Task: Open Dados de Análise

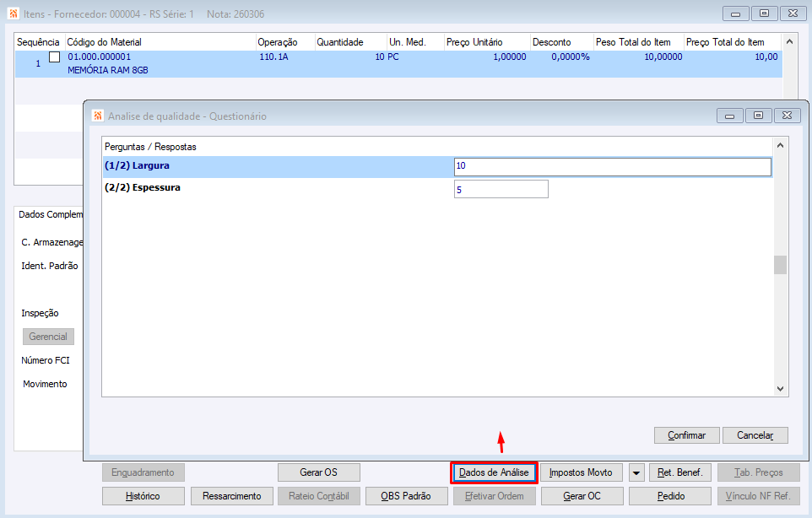Action: [494, 472]
